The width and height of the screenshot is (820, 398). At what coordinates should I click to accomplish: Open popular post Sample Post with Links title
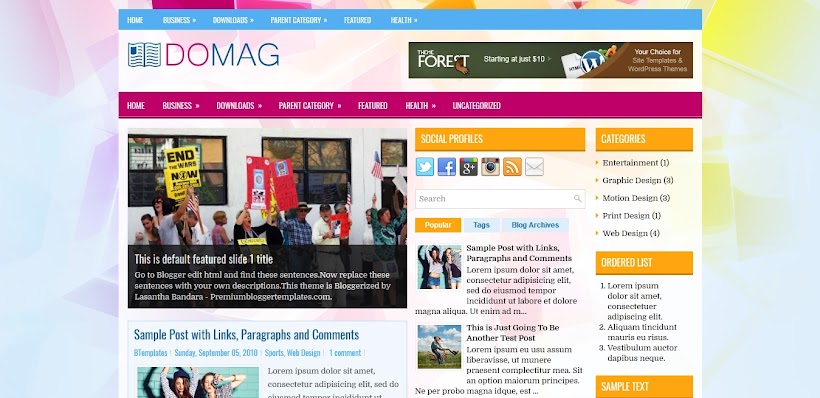coord(519,253)
